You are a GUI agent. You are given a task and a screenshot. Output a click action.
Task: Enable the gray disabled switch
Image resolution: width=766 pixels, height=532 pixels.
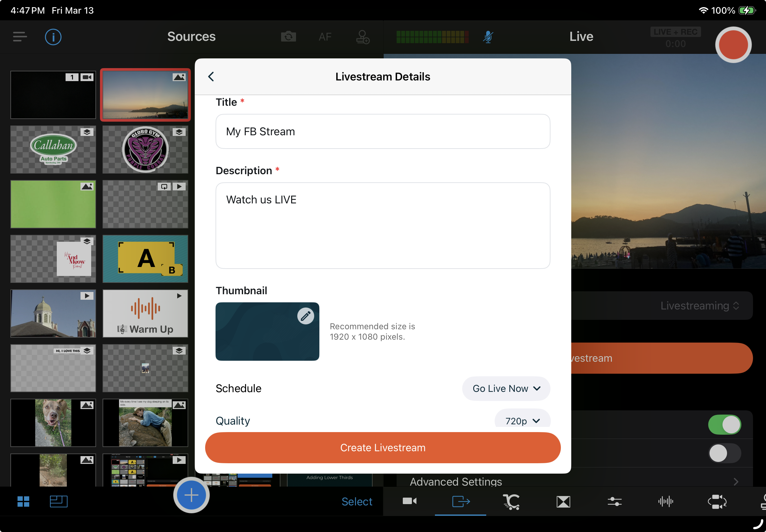(x=724, y=453)
